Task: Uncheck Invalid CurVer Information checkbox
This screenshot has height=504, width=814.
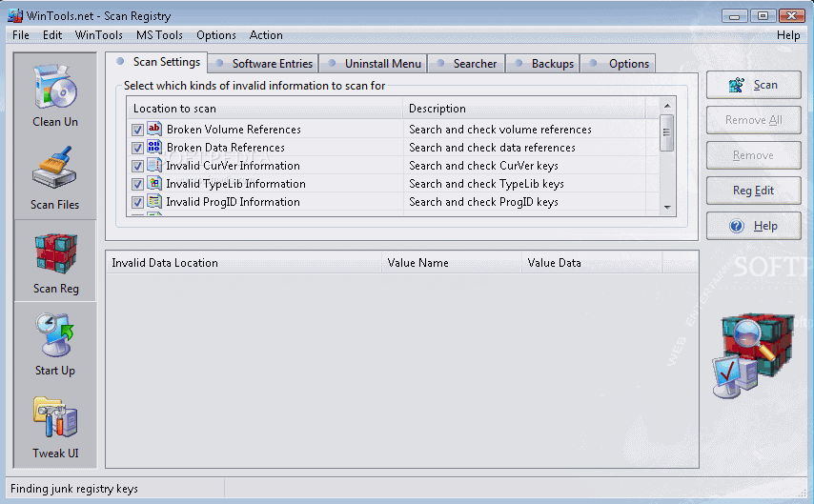Action: (x=137, y=166)
